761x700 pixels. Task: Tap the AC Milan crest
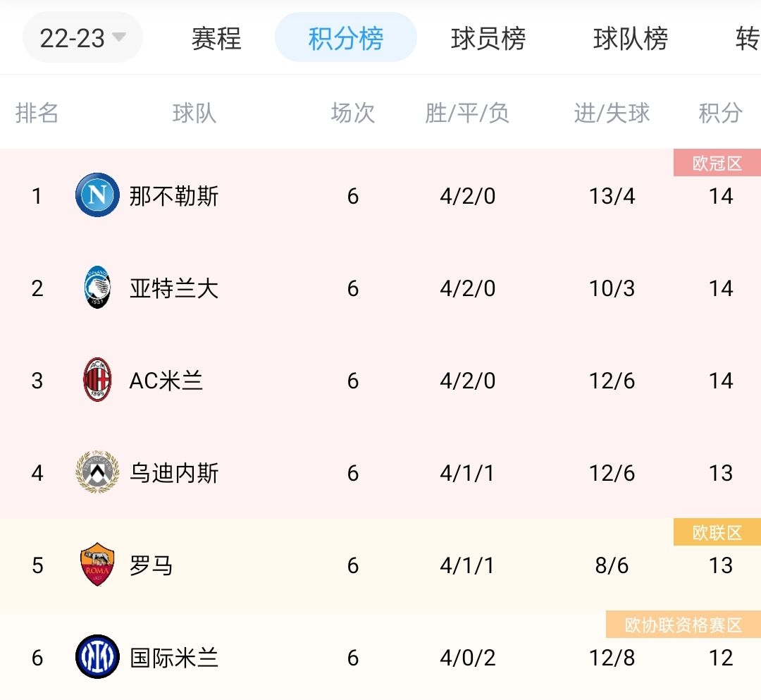pyautogui.click(x=97, y=380)
